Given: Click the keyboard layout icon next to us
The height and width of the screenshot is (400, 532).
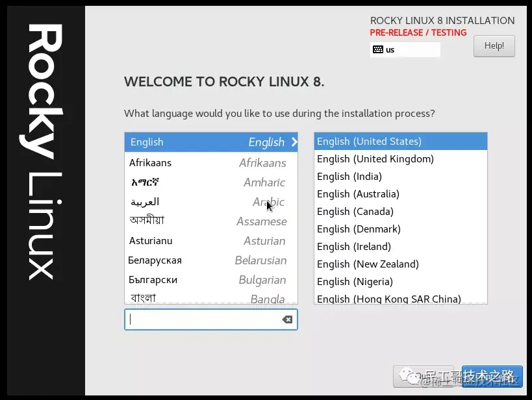Looking at the screenshot, I should coord(377,49).
